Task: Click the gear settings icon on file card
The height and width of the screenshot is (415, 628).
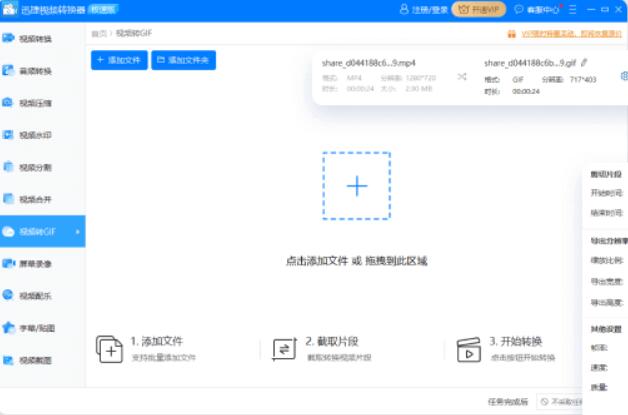Action: 624,76
